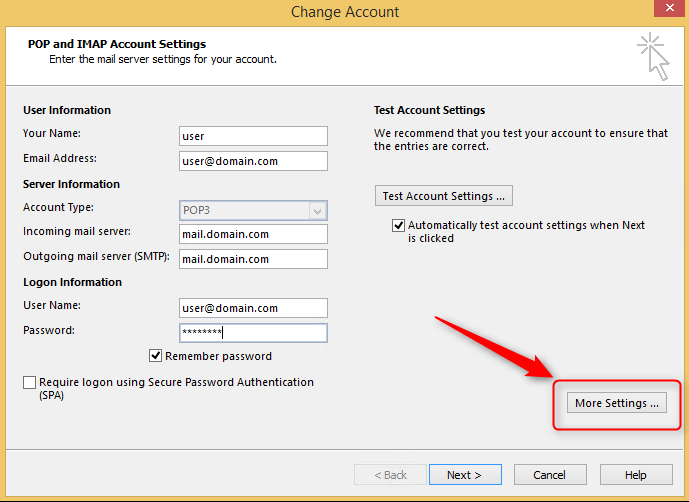Click the Outgoing mail server SMTP field
The width and height of the screenshot is (689, 502).
pyautogui.click(x=253, y=259)
